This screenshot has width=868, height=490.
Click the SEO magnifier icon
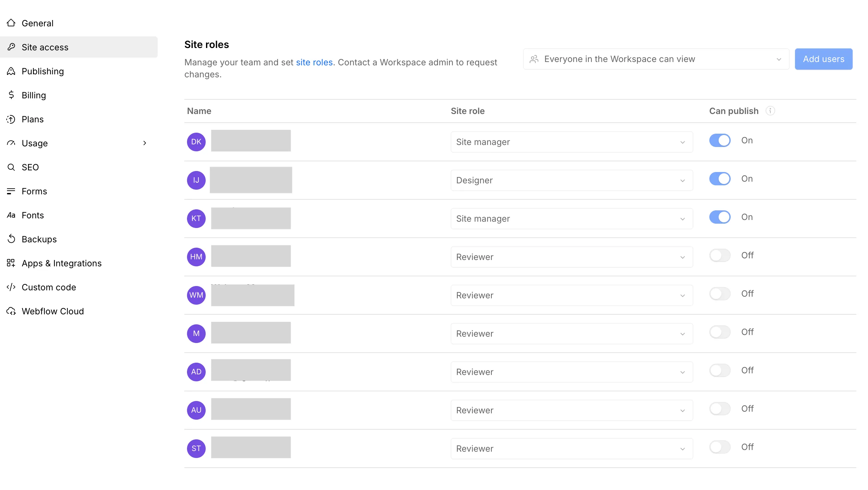tap(11, 167)
